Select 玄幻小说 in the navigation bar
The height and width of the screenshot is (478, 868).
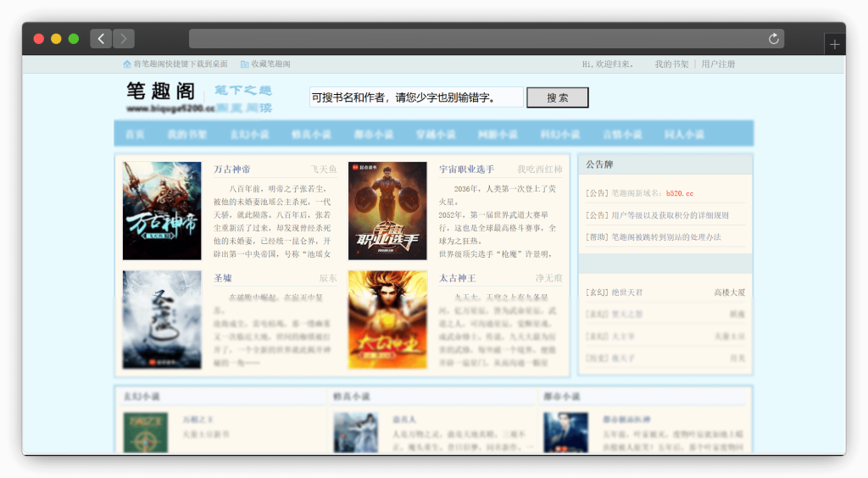(x=249, y=135)
